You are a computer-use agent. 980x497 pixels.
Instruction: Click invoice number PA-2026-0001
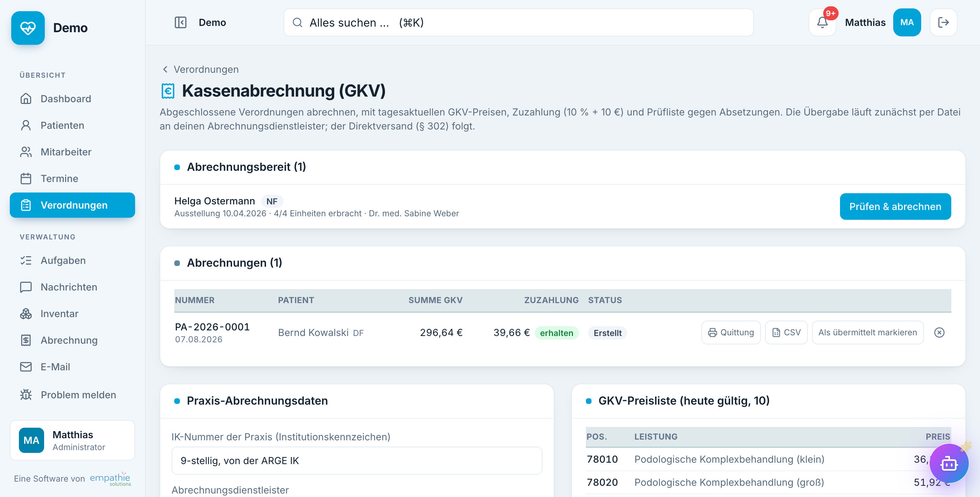click(x=212, y=327)
